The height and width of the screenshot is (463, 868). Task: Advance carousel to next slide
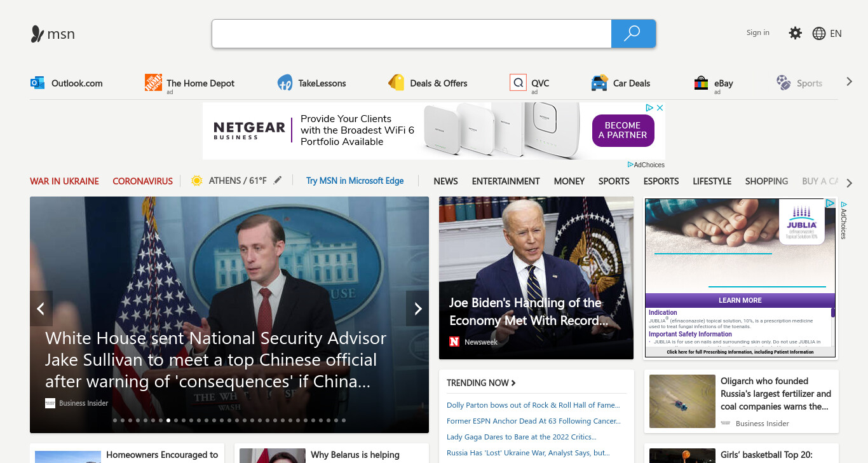[417, 308]
